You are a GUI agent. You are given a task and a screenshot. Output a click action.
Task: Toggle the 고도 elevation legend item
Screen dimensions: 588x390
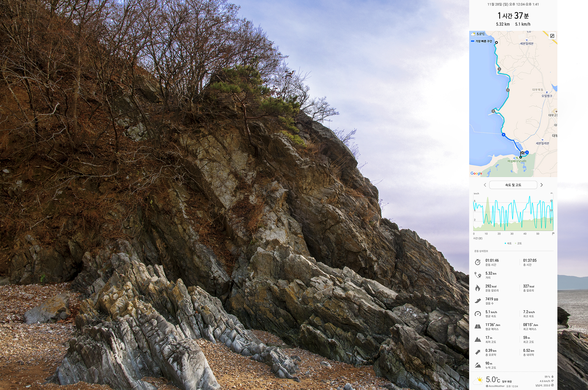point(518,243)
